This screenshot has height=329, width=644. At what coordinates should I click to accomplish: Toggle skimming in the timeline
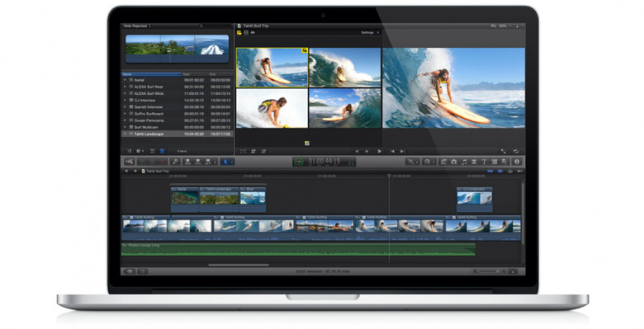point(490,171)
